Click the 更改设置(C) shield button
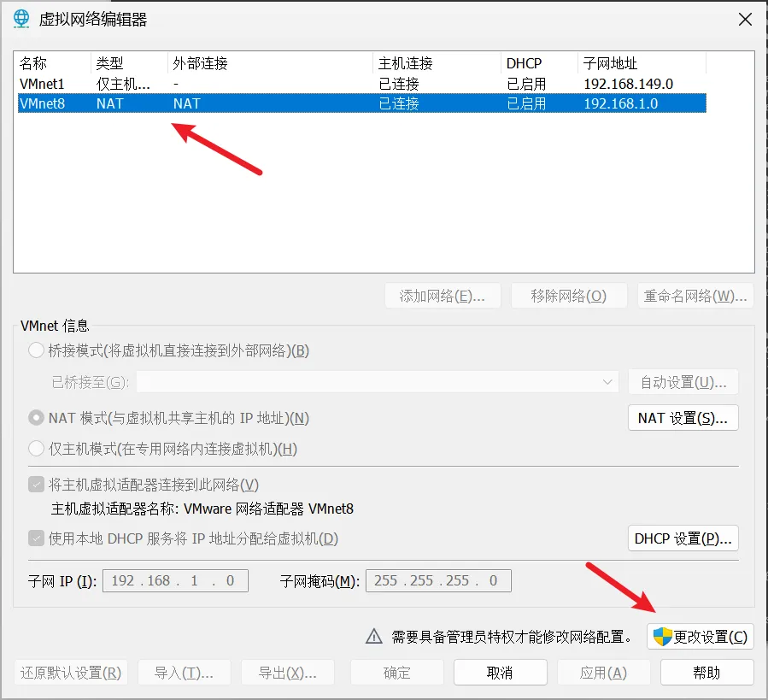768x700 pixels. tap(700, 637)
